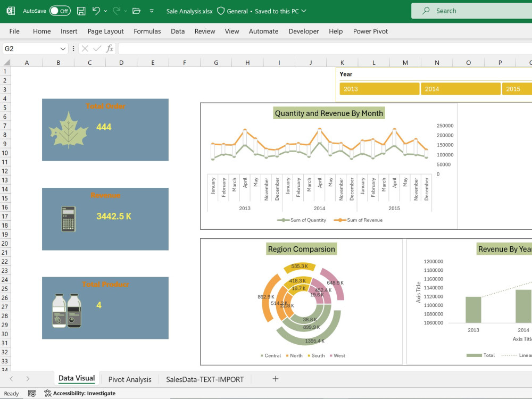Screen dimensions: 532x399
Task: Click the 2013 bar in Revenue By Year
Action: click(473, 310)
